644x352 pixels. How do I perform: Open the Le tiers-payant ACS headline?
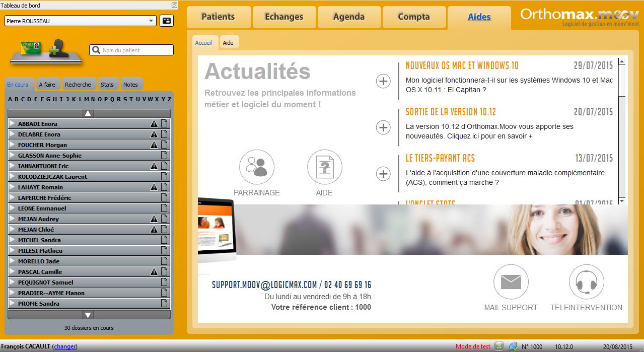(441, 158)
